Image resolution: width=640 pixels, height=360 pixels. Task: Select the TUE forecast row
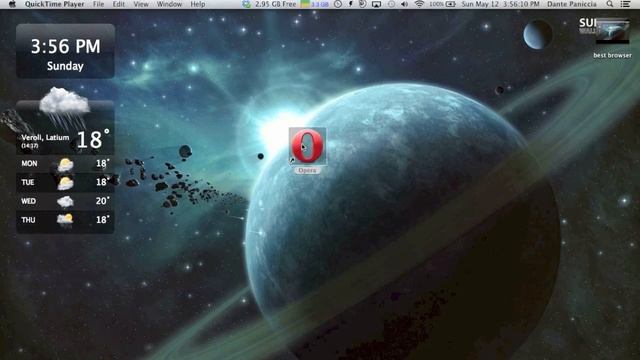point(65,182)
